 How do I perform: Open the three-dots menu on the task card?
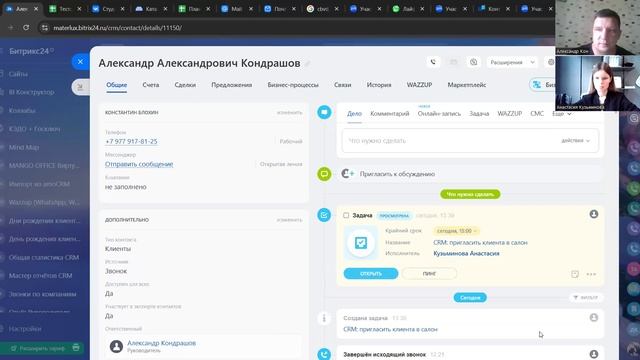pyautogui.click(x=591, y=274)
